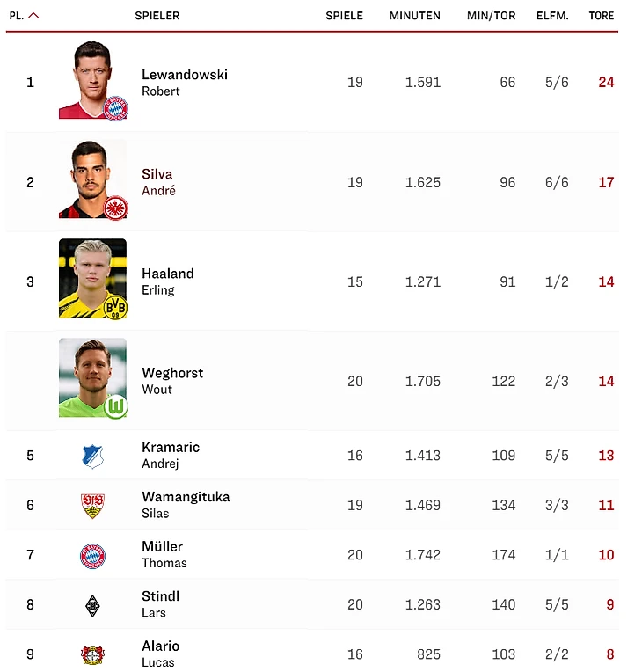This screenshot has height=672, width=642.
Task: Open Wamangituka Silas player profile
Action: click(x=185, y=505)
